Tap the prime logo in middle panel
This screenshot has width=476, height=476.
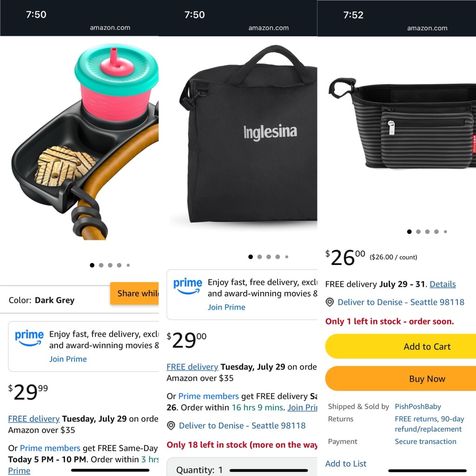[188, 286]
